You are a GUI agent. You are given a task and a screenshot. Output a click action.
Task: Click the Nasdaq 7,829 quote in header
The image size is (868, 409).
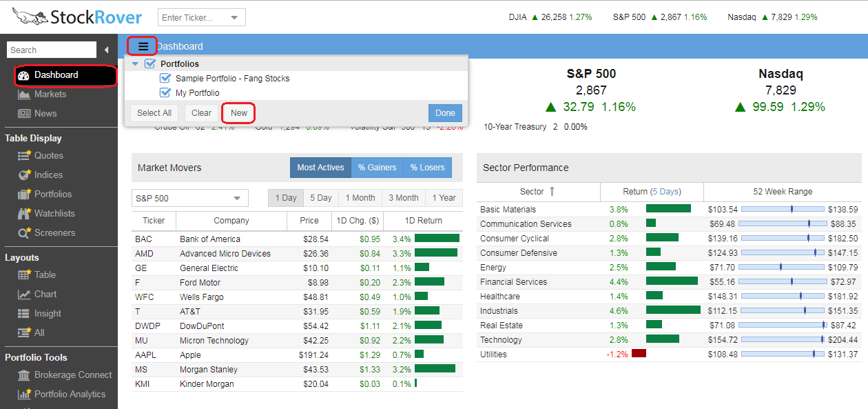coord(772,17)
